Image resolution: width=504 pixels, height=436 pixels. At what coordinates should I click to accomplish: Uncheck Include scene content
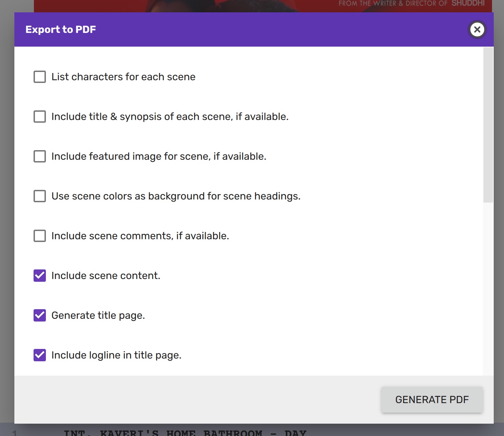[x=40, y=276]
